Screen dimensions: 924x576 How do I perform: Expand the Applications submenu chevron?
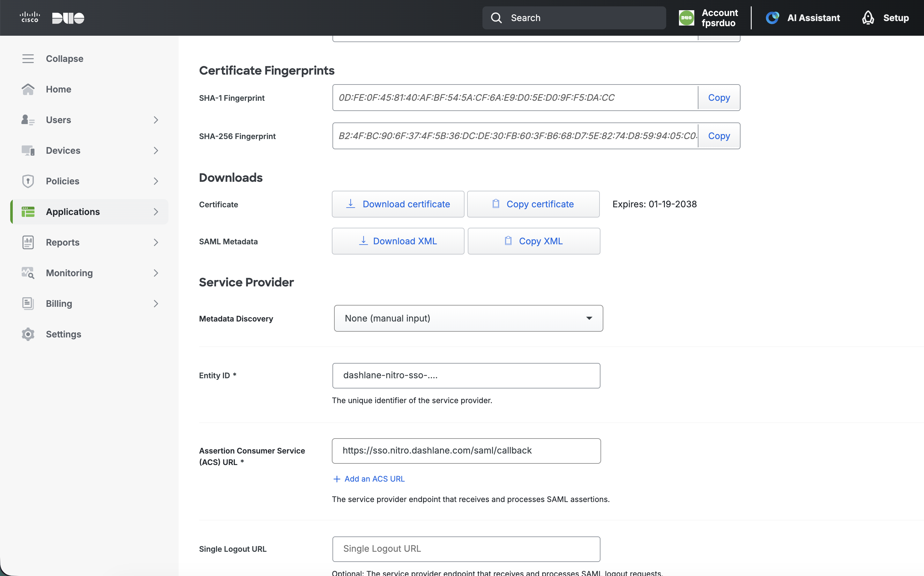click(156, 212)
